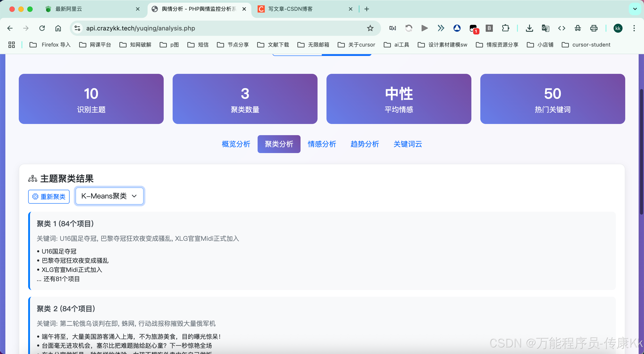The image size is (644, 354).
Task: Click the code brackets extension icon
Action: pos(561,28)
